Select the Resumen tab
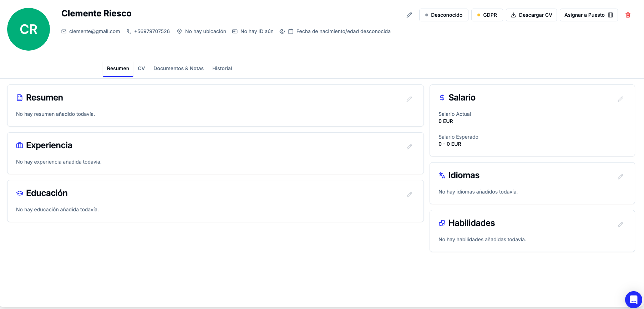This screenshot has height=309, width=644. 118,68
